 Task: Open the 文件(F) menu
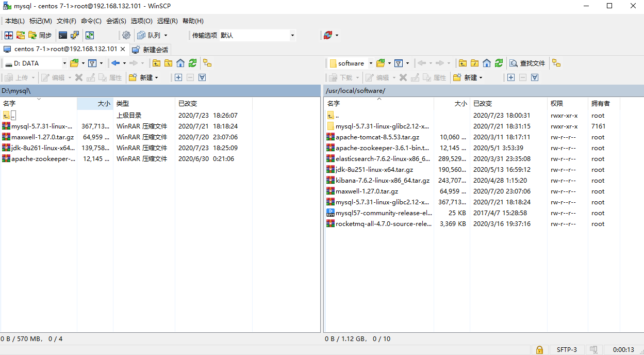pyautogui.click(x=67, y=21)
